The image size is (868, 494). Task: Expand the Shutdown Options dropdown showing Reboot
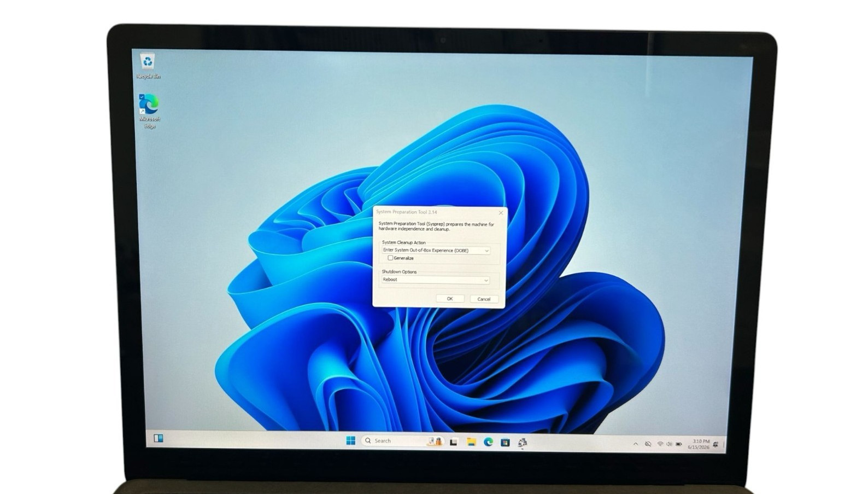click(435, 280)
